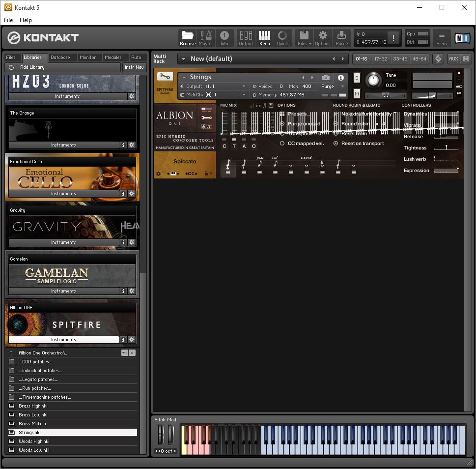The width and height of the screenshot is (476, 469).
Task: Toggle the AUX sends panel
Action: (x=453, y=59)
